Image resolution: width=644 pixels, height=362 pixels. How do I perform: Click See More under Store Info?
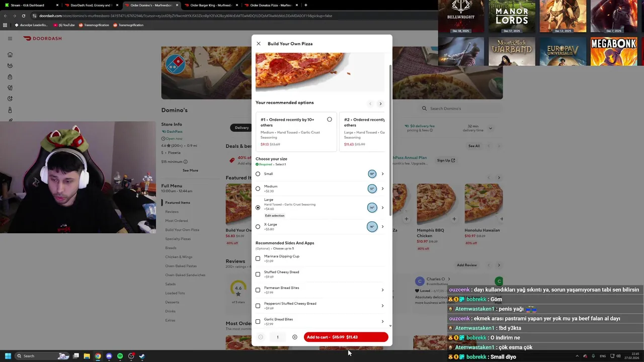click(190, 170)
